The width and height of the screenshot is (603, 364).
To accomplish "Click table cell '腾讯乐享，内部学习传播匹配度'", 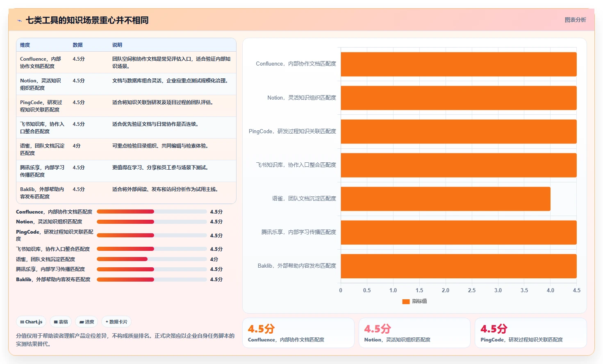I will 43,171.
